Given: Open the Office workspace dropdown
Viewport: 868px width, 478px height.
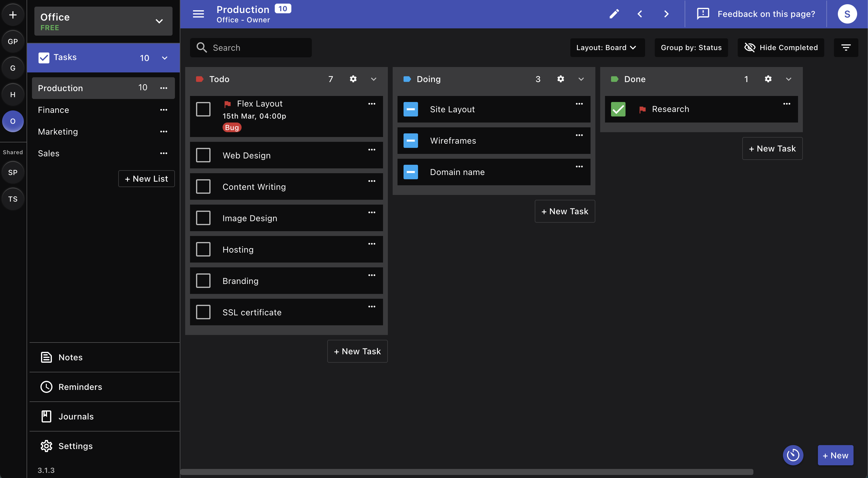Looking at the screenshot, I should click(103, 21).
